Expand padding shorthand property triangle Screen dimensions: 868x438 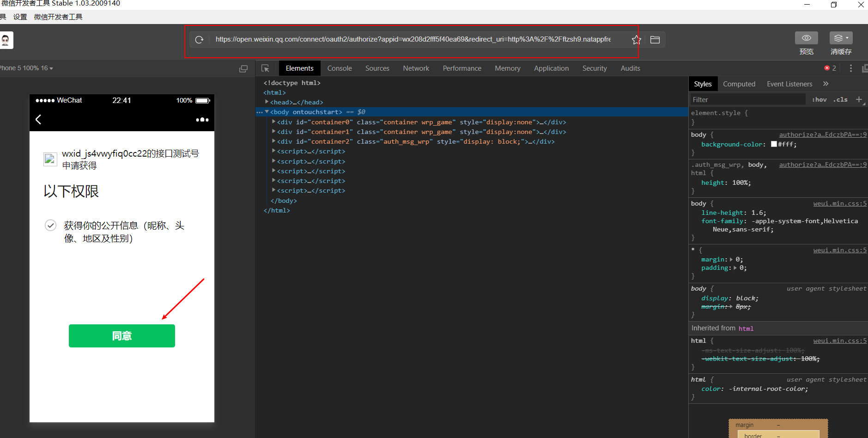[x=735, y=268]
